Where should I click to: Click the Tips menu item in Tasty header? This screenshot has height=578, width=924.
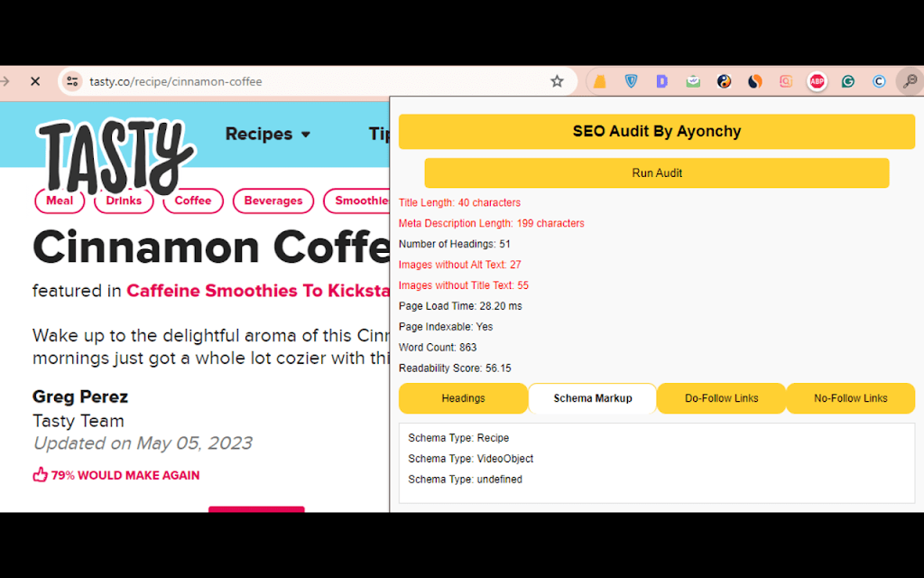pyautogui.click(x=379, y=134)
